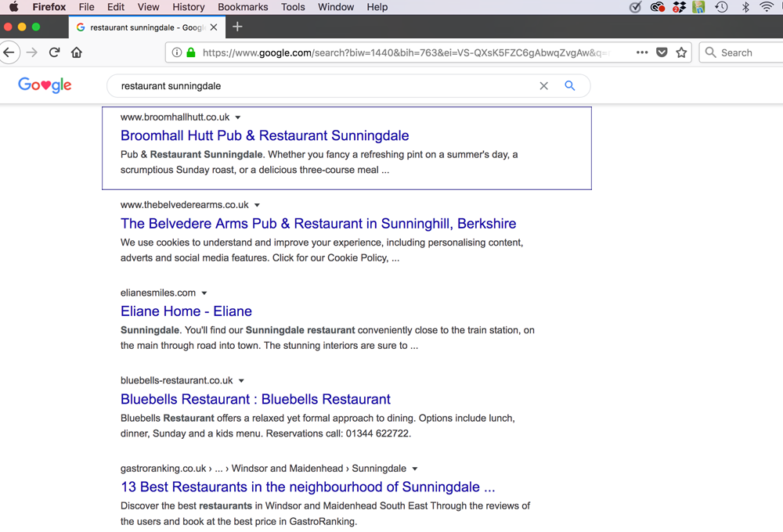Screen dimensions: 783x532
Task: Click the elianesmiles.com URL text
Action: point(158,293)
